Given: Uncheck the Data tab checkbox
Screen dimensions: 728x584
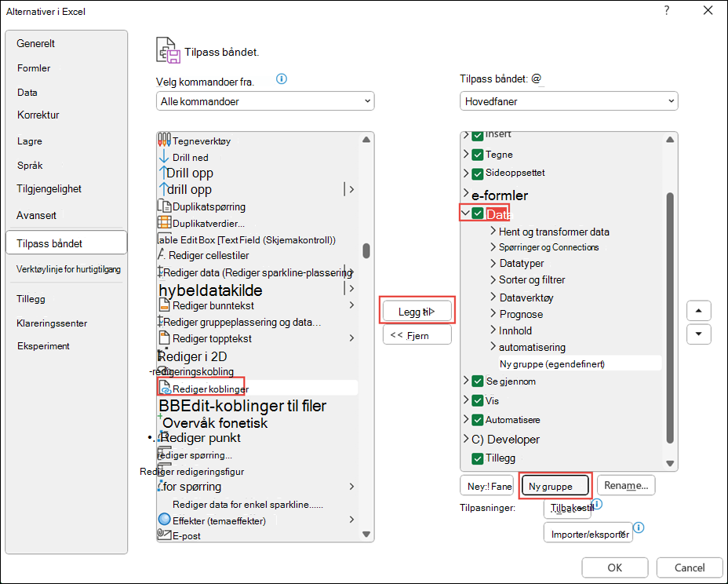Looking at the screenshot, I should point(477,214).
